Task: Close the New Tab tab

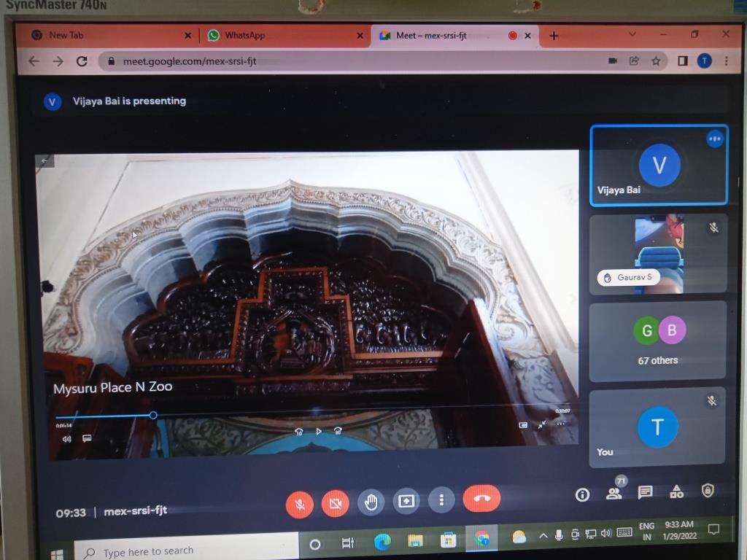Action: point(187,35)
